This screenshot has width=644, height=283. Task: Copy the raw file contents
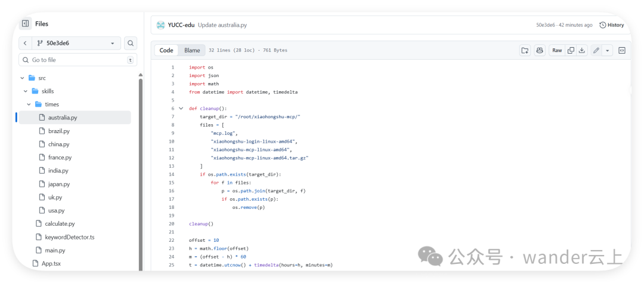pyautogui.click(x=571, y=51)
